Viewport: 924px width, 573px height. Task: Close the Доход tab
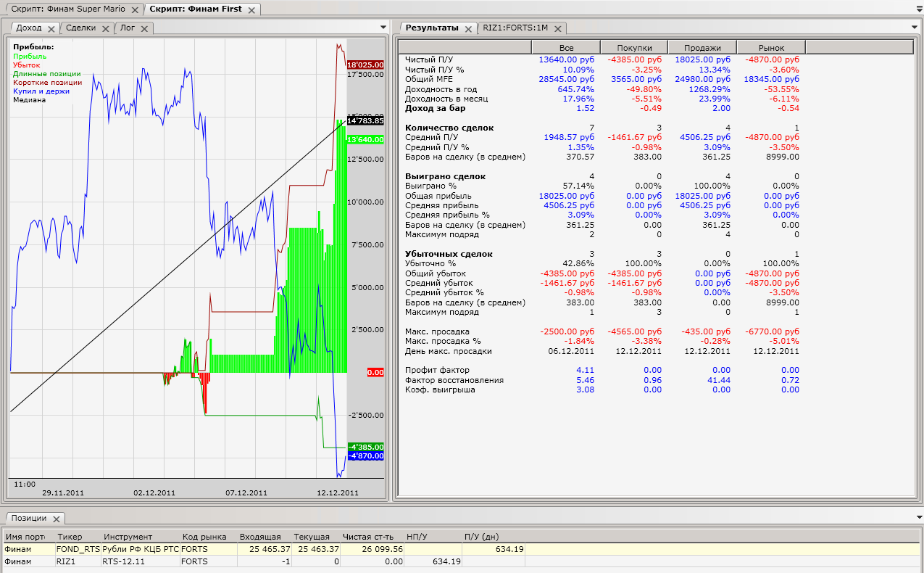(x=51, y=28)
